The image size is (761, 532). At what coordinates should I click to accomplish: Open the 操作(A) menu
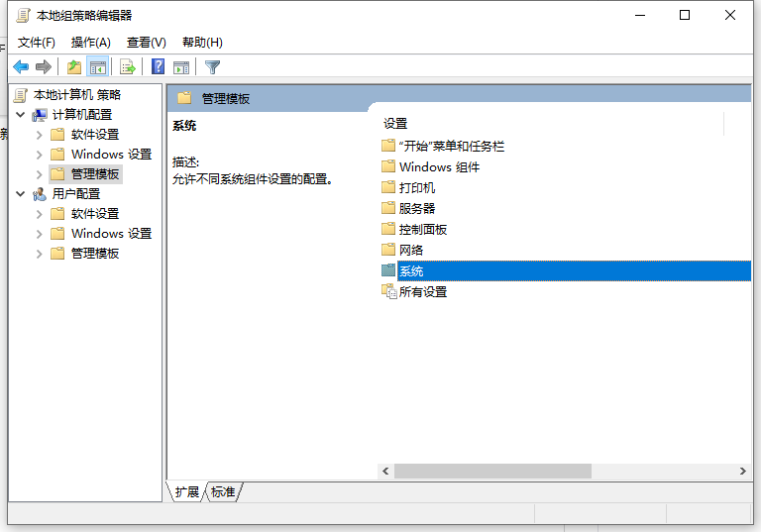91,43
